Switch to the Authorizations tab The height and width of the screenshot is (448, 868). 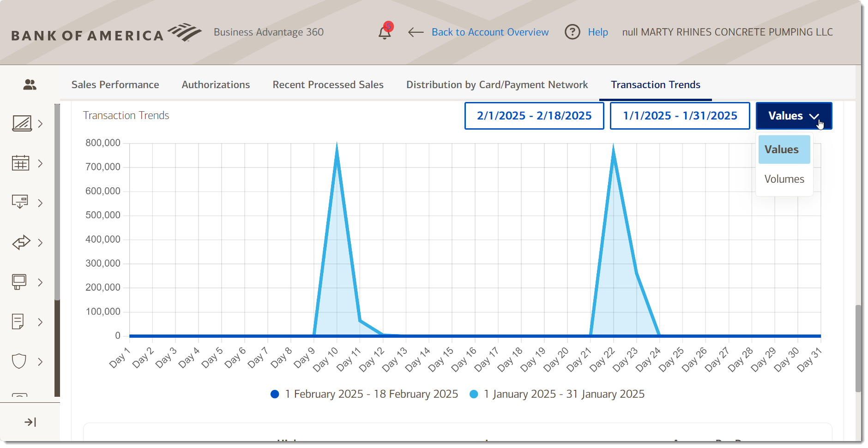216,84
